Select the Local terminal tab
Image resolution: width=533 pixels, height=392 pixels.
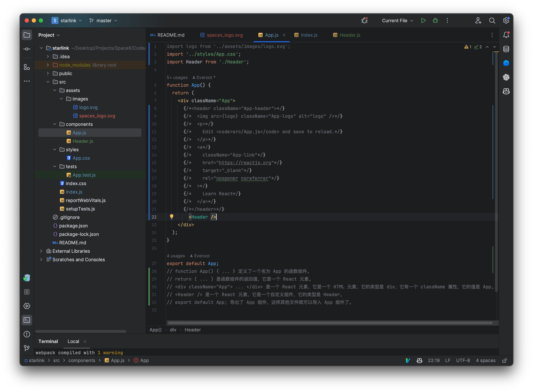click(x=73, y=341)
